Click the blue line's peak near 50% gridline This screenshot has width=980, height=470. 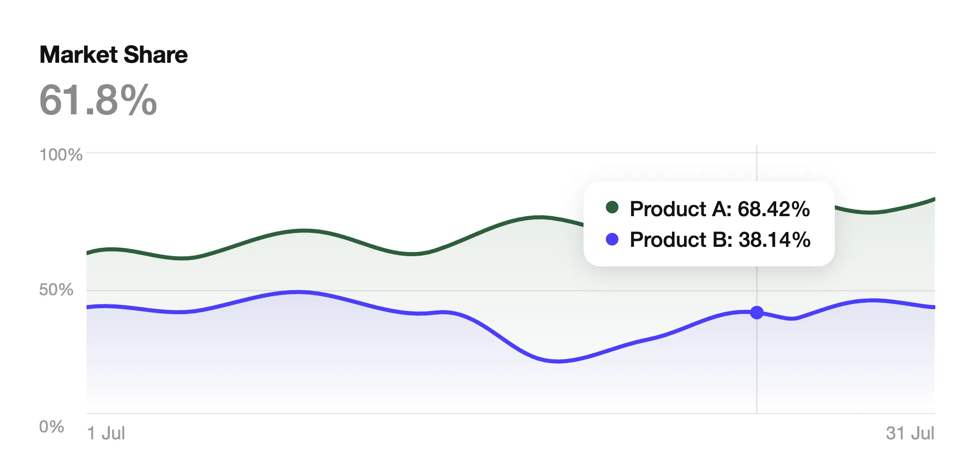[298, 292]
